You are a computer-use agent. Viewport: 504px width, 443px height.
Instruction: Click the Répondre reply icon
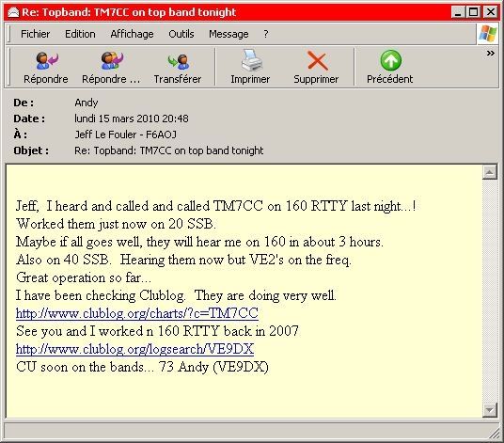click(x=47, y=61)
